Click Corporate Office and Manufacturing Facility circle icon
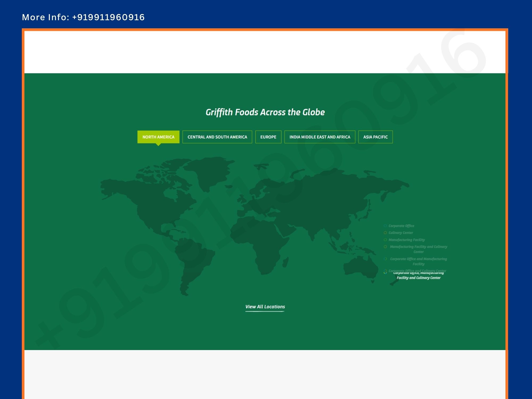The image size is (532, 399). [385, 259]
